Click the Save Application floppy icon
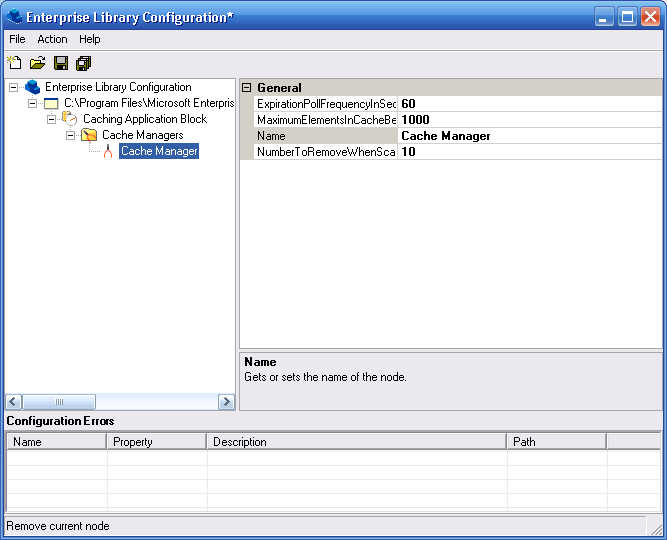 coord(61,63)
